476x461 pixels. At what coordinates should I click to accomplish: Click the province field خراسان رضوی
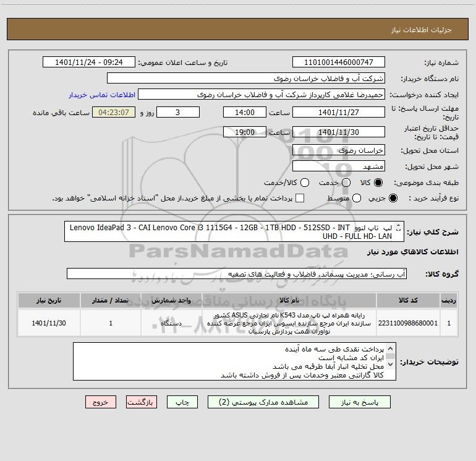coord(339,150)
